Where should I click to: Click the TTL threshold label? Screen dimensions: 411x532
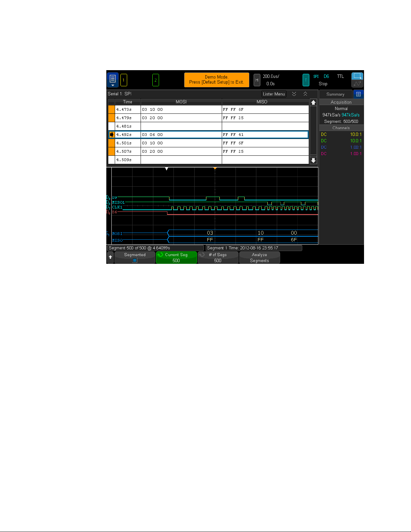click(x=341, y=77)
